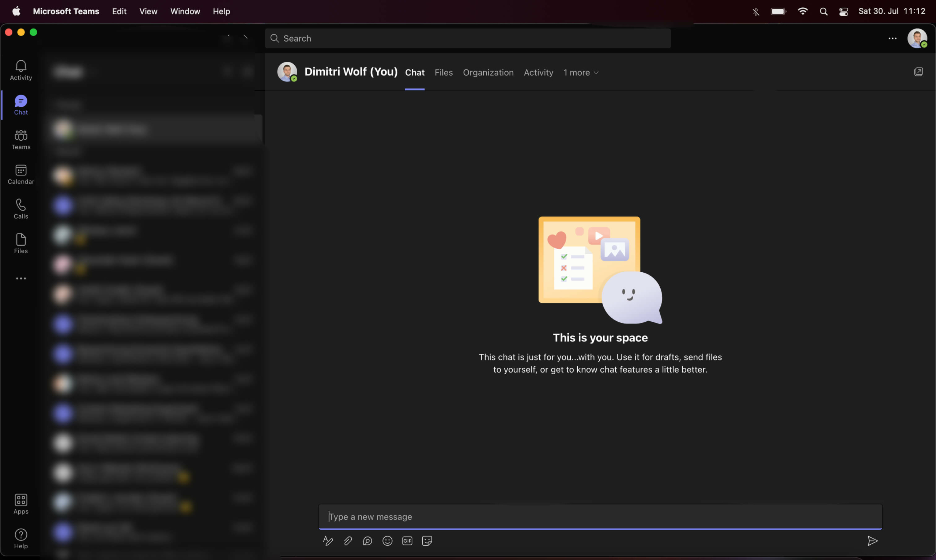Click the Dimitri Wolf (You) name heading
Viewport: 936px width, 560px height.
(351, 72)
